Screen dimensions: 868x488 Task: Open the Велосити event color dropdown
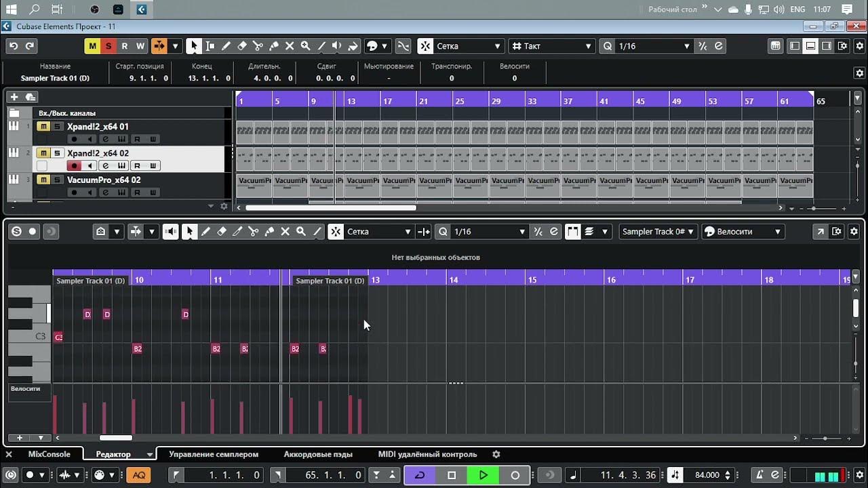(x=743, y=232)
